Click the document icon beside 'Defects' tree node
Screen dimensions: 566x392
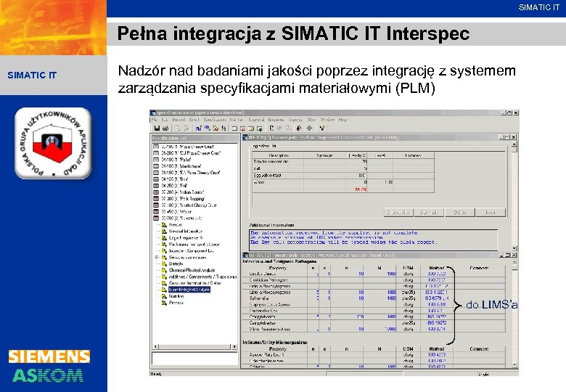[x=164, y=264]
